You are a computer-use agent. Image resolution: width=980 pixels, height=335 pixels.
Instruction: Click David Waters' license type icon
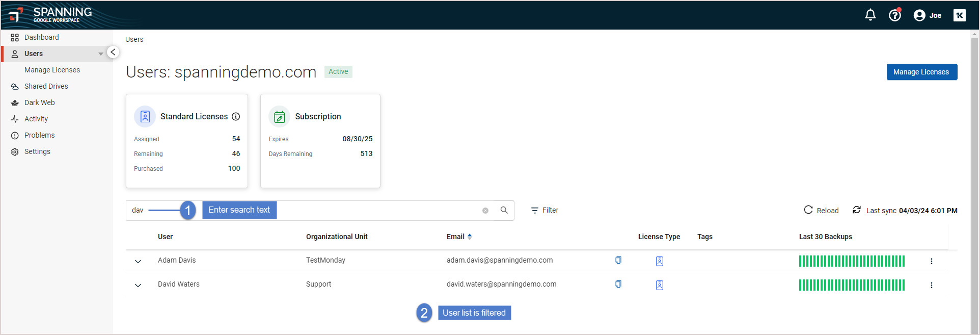pos(659,285)
